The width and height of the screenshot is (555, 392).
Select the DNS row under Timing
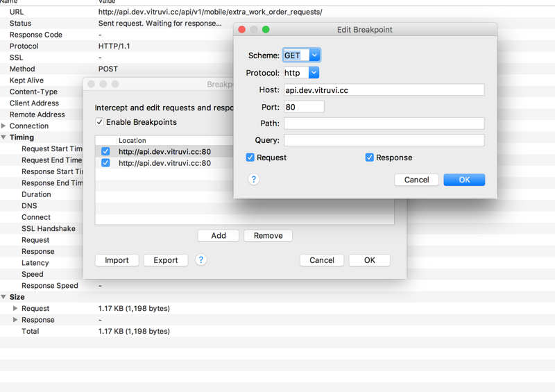29,206
